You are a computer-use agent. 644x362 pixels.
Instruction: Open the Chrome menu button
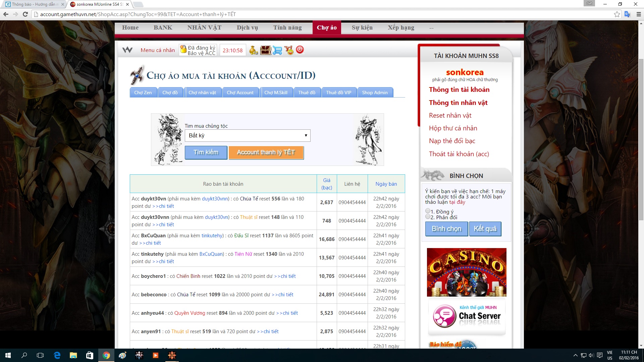coord(639,14)
